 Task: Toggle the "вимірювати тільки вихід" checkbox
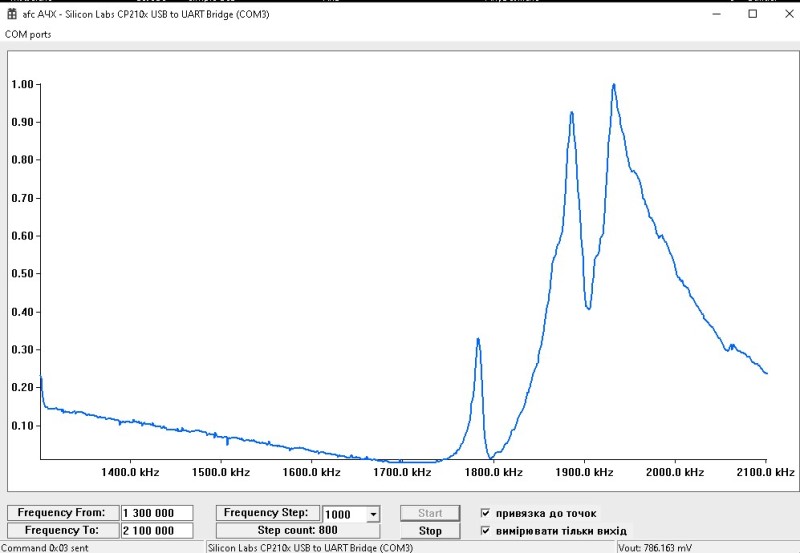(x=486, y=530)
